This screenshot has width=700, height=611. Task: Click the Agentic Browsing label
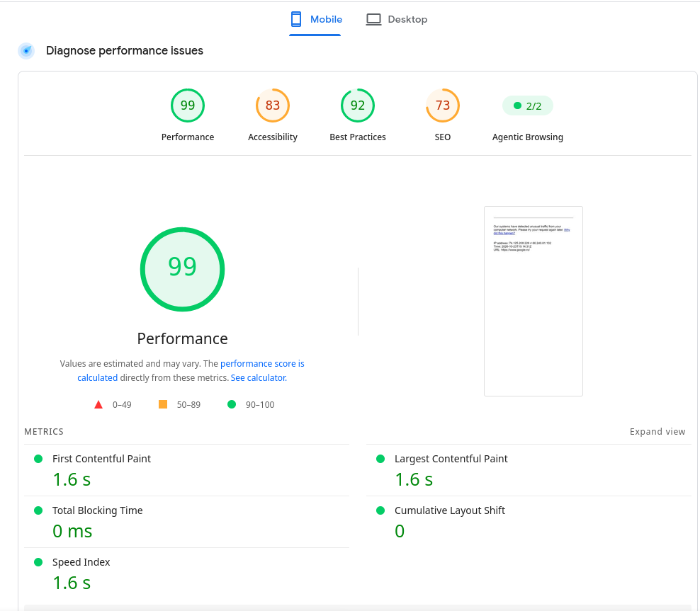click(528, 137)
